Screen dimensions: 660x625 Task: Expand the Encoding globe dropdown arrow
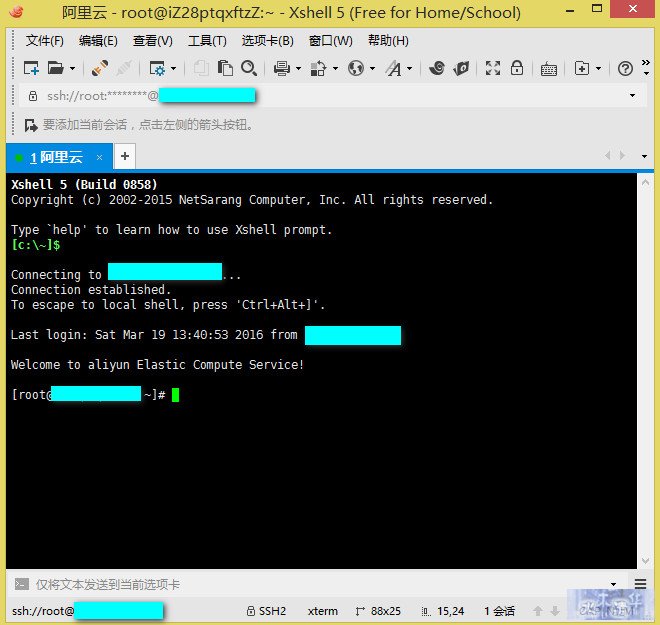(373, 69)
